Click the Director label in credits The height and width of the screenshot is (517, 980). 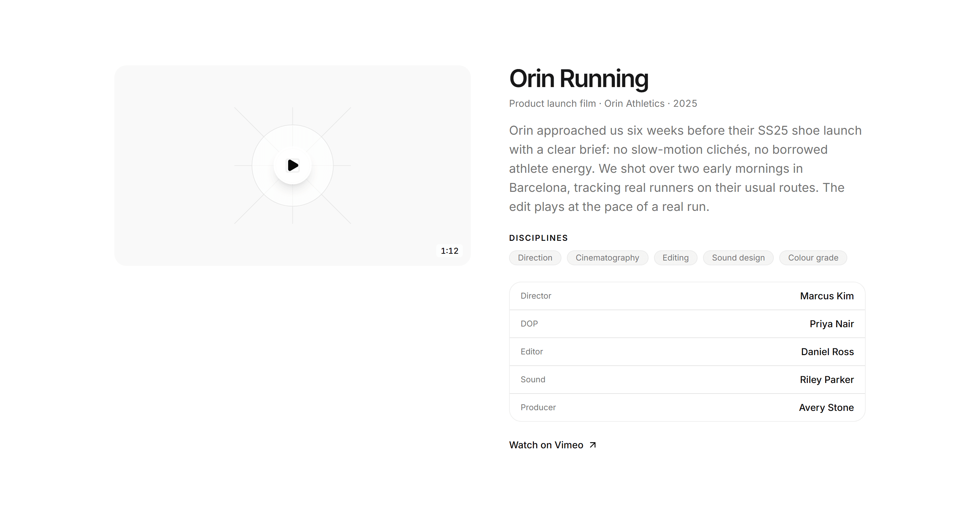click(536, 296)
